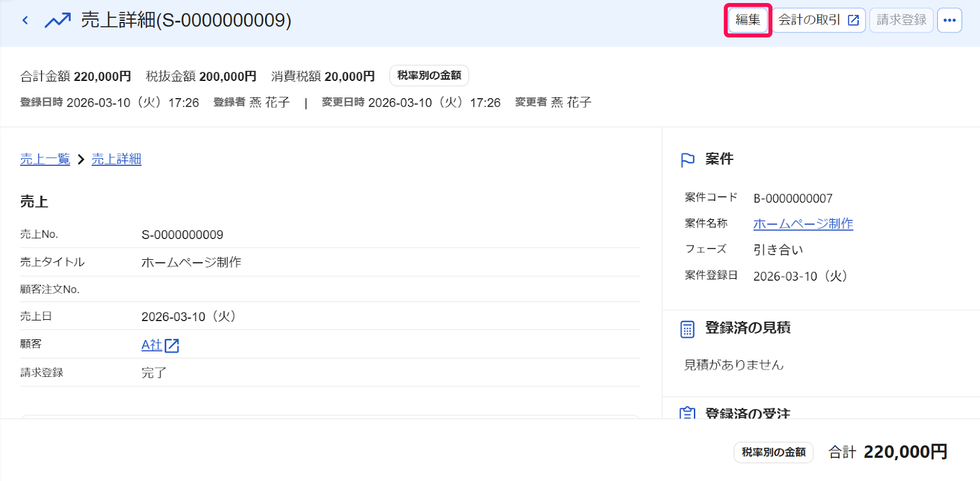Select the フェーズ value 引き合い
The width and height of the screenshot is (980, 481).
[x=778, y=250]
